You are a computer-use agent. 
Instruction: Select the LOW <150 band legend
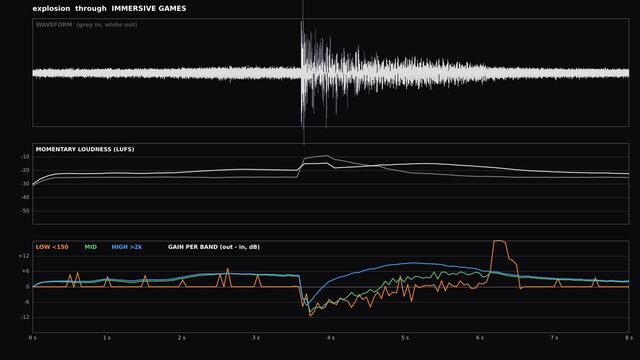52,247
